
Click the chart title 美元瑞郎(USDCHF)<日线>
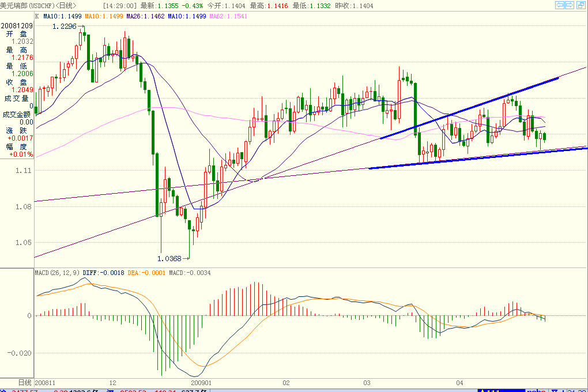click(38, 6)
